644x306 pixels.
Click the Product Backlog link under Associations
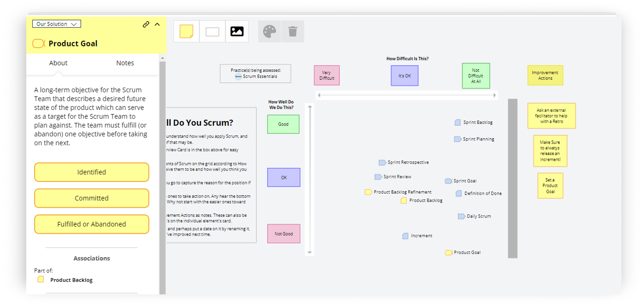click(x=72, y=280)
